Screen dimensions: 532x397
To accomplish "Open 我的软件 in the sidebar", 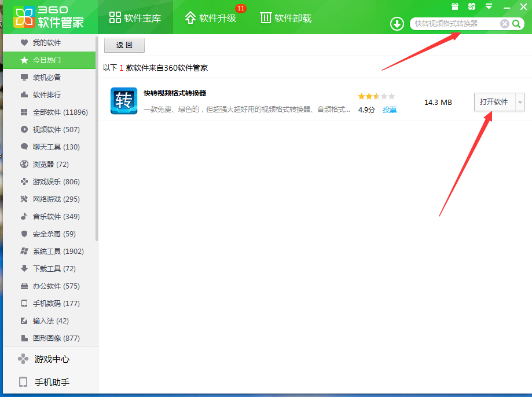I will (49, 43).
